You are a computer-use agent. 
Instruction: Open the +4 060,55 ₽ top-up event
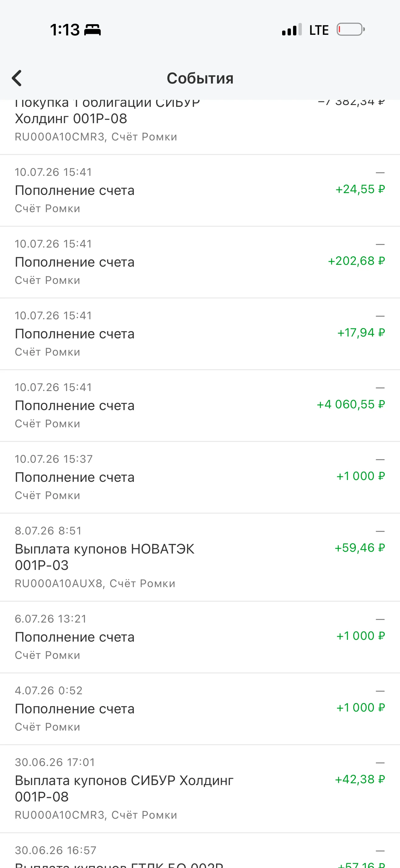point(200,406)
